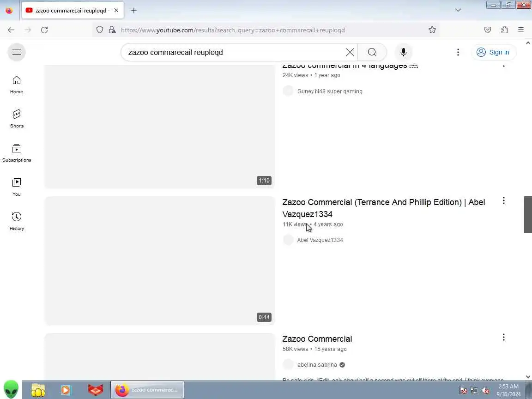Click '15 years ago' text
This screenshot has width=532, height=399.
click(330, 349)
